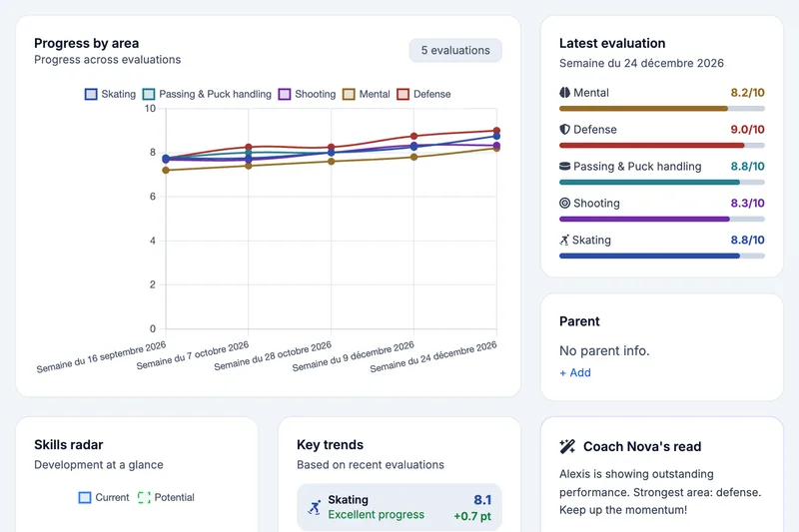
Task: Click the Mental data point for 16 septembre
Action: click(166, 170)
